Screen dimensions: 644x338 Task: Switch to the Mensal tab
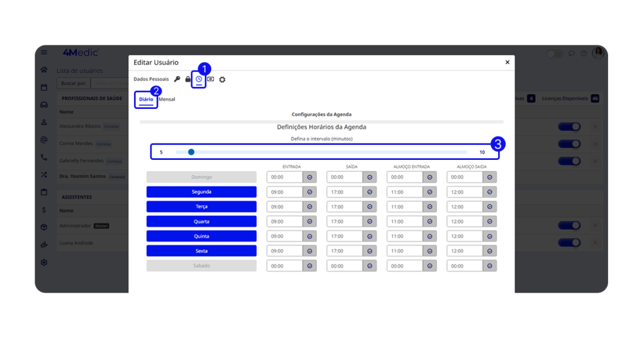click(167, 99)
